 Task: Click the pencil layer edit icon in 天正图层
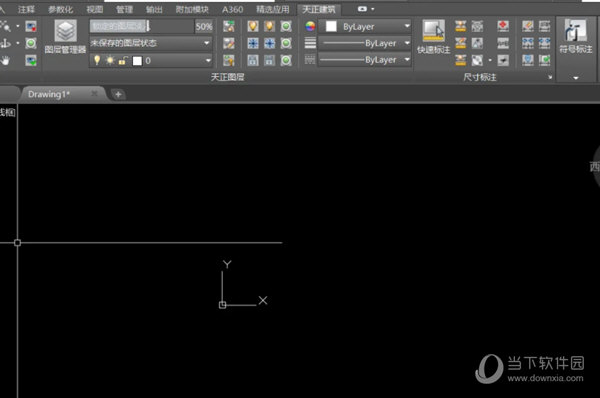[229, 43]
